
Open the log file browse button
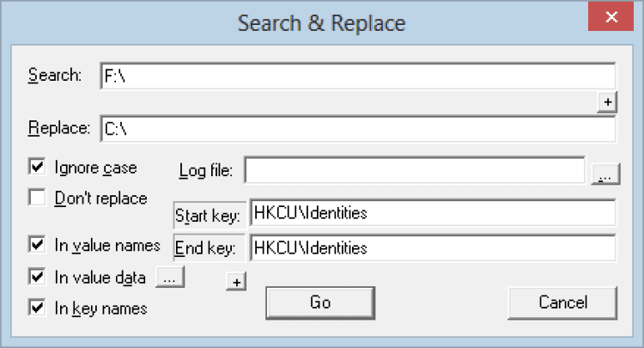point(605,175)
